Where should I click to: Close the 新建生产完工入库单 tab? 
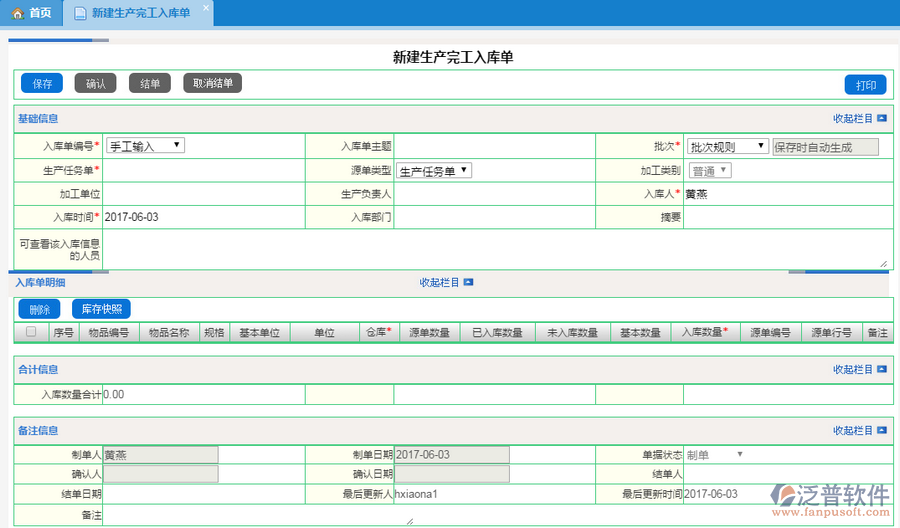pyautogui.click(x=205, y=8)
